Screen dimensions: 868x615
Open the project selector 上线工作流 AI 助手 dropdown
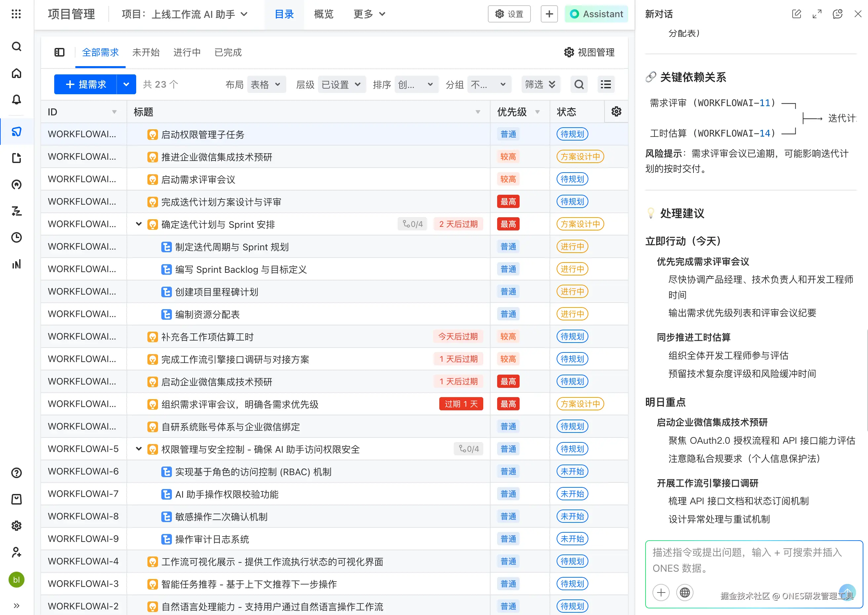click(184, 14)
